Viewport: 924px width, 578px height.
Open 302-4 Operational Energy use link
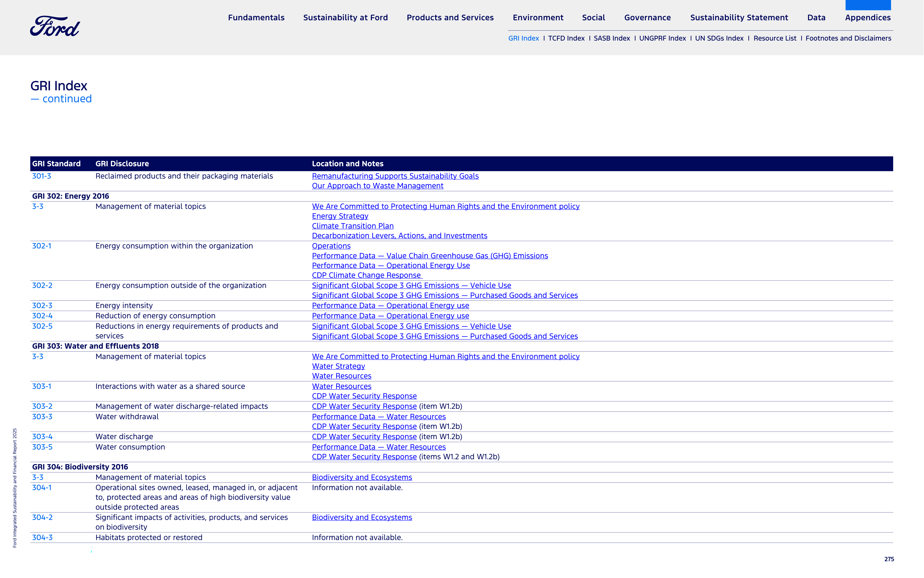click(x=390, y=316)
